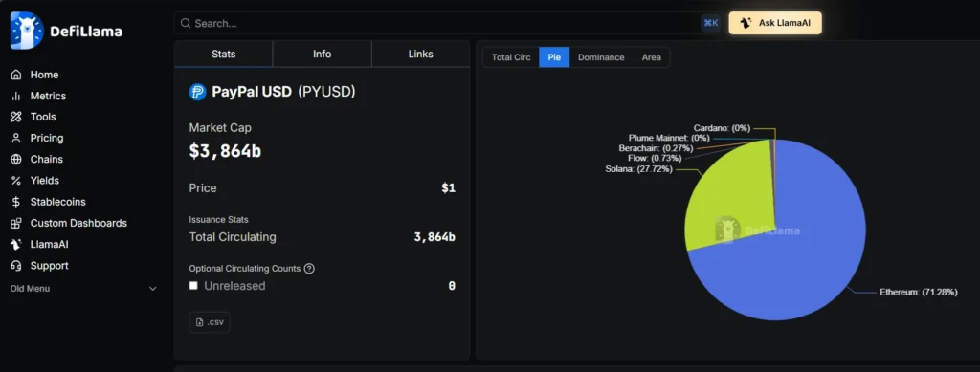
Task: Switch to the Stats tab
Action: pos(223,54)
